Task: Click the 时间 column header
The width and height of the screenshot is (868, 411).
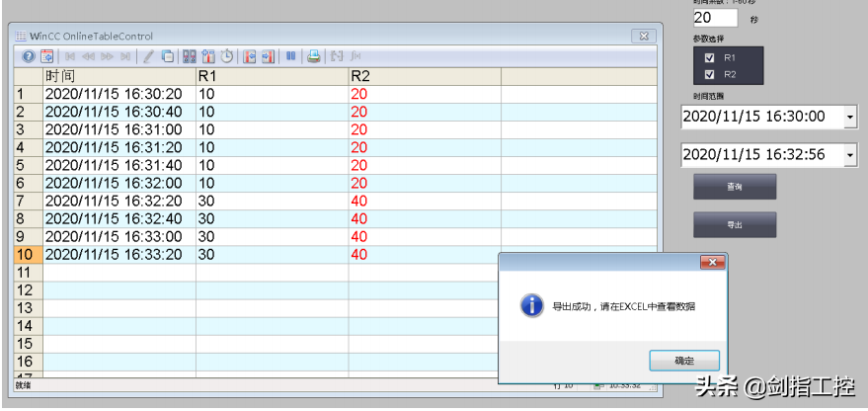Action: tap(118, 76)
